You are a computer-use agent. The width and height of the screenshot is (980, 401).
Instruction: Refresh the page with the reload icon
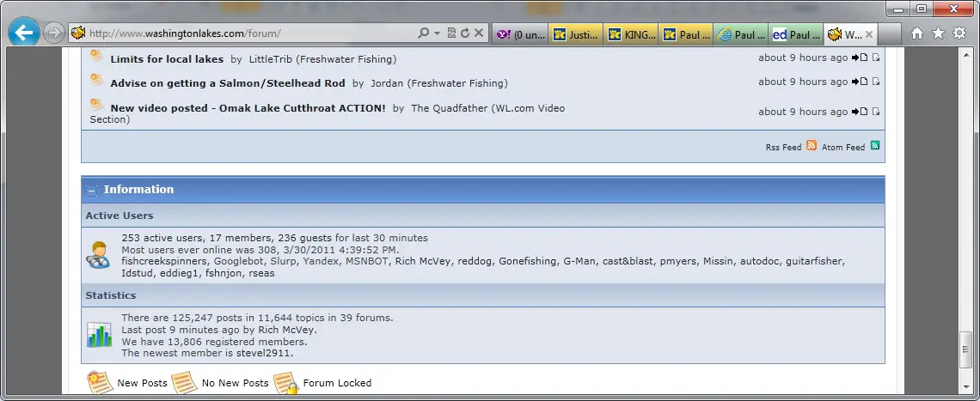(x=465, y=33)
